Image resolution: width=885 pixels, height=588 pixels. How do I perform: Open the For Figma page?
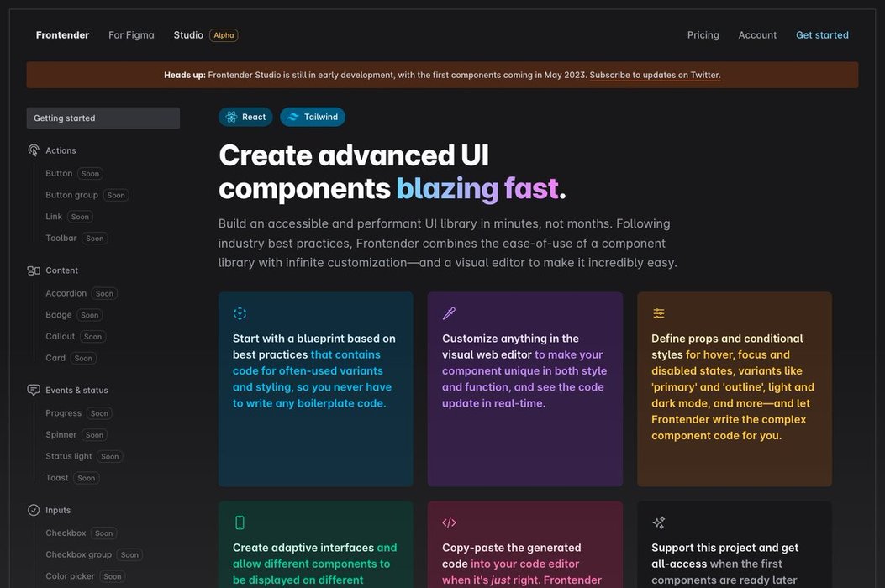click(131, 35)
